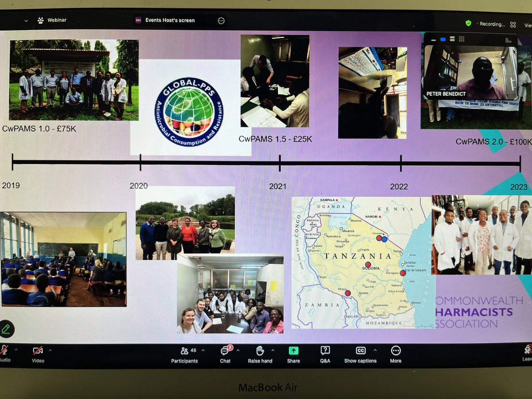The image size is (532, 399).
Task: Click the green Share screen icon
Action: coord(293,351)
